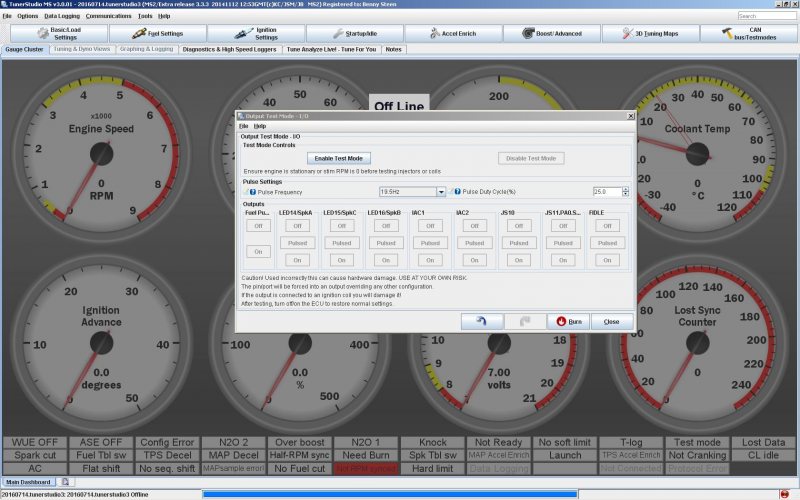Click the Pulse Duty Cycle value field
The image size is (800, 500).
coord(607,192)
